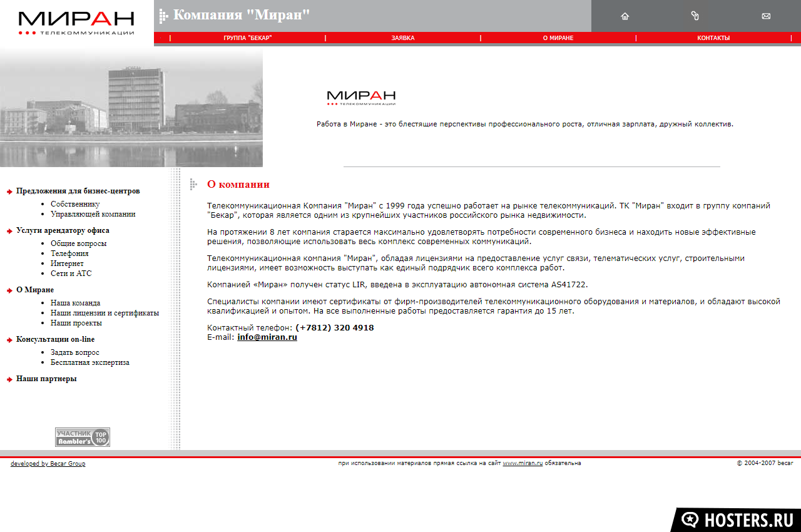Go to Интернет page
The height and width of the screenshot is (532, 801).
(x=67, y=263)
